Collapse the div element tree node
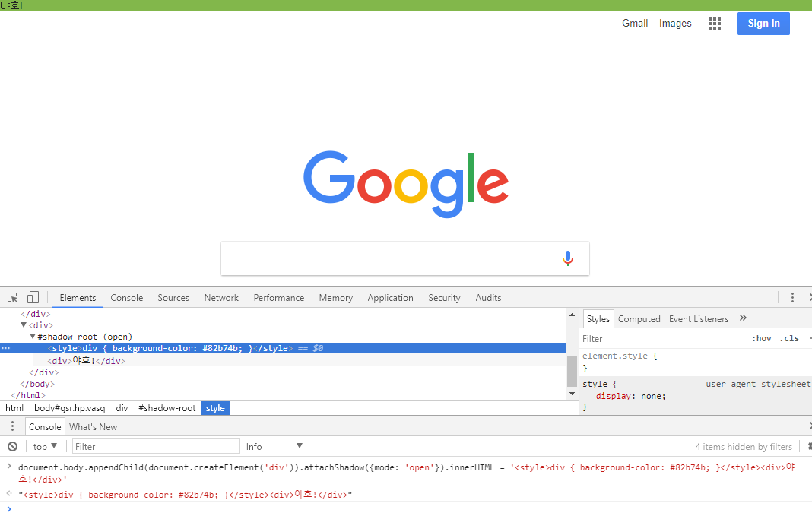 (24, 325)
